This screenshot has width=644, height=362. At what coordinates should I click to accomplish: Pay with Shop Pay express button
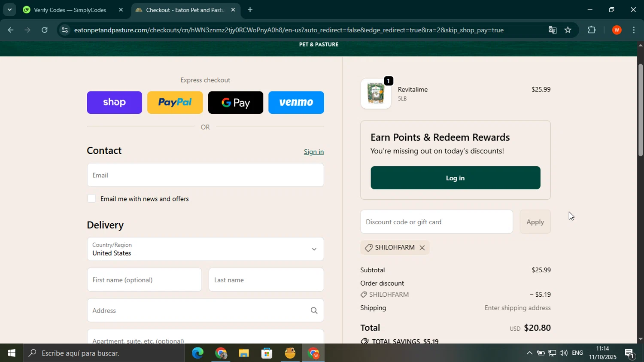(114, 102)
